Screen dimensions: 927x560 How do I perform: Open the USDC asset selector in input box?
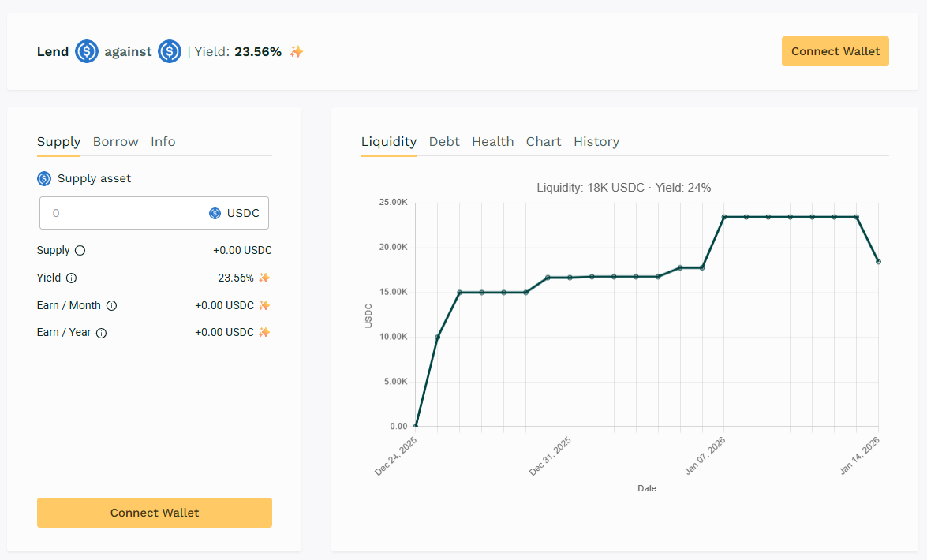pyautogui.click(x=234, y=213)
